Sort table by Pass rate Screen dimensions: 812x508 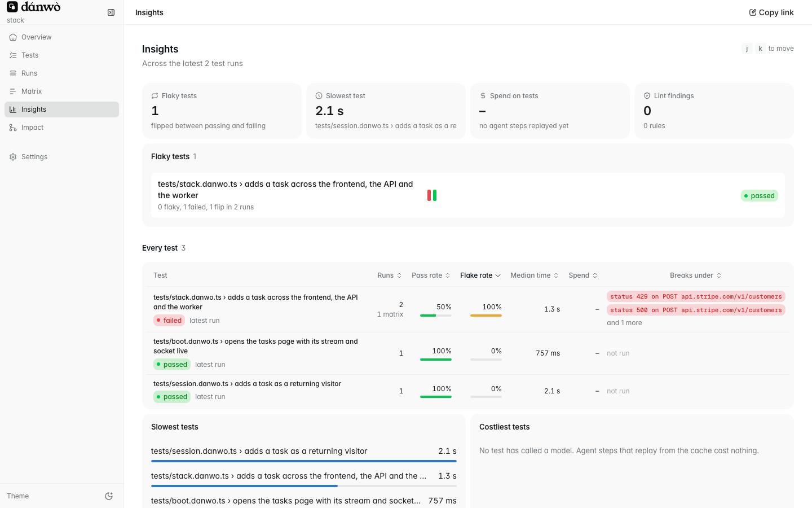(431, 275)
